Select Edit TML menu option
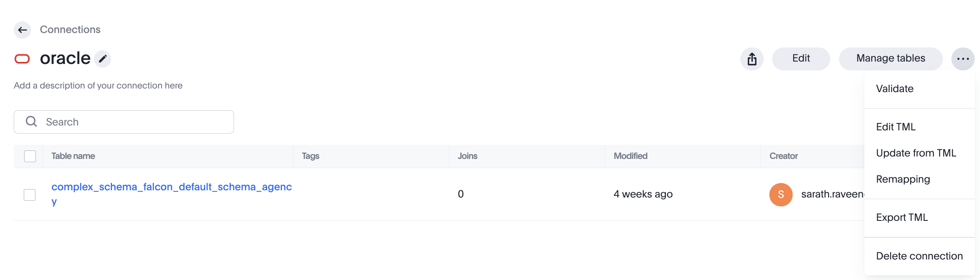This screenshot has height=280, width=980. point(896,127)
